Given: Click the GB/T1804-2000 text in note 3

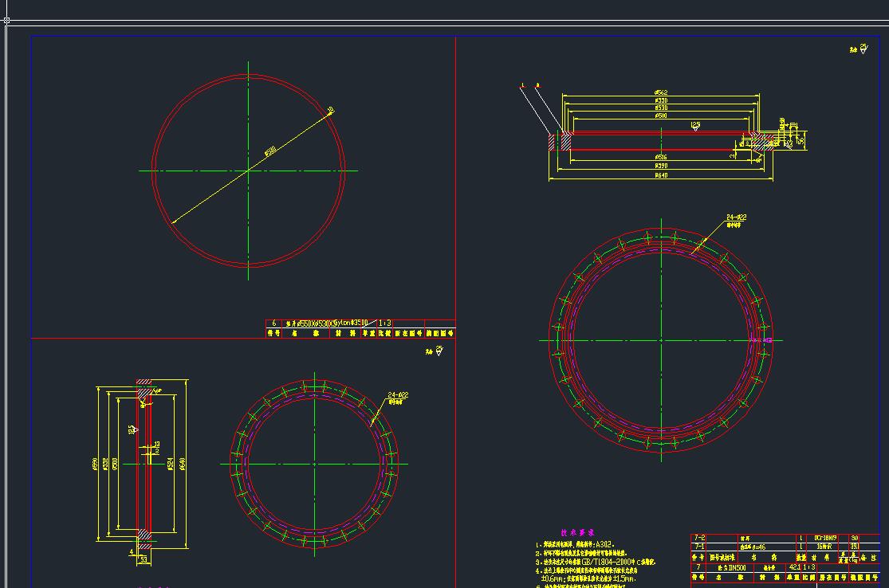Looking at the screenshot, I should 608,562.
